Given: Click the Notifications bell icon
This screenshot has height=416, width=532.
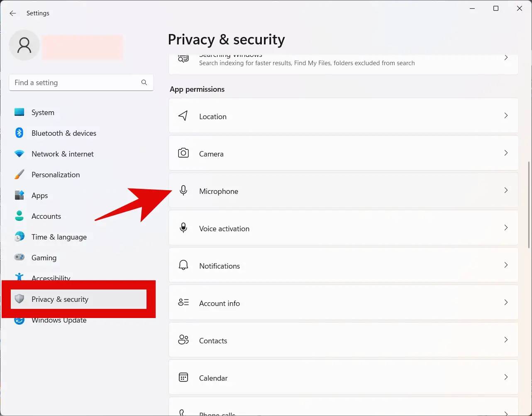Looking at the screenshot, I should tap(183, 265).
